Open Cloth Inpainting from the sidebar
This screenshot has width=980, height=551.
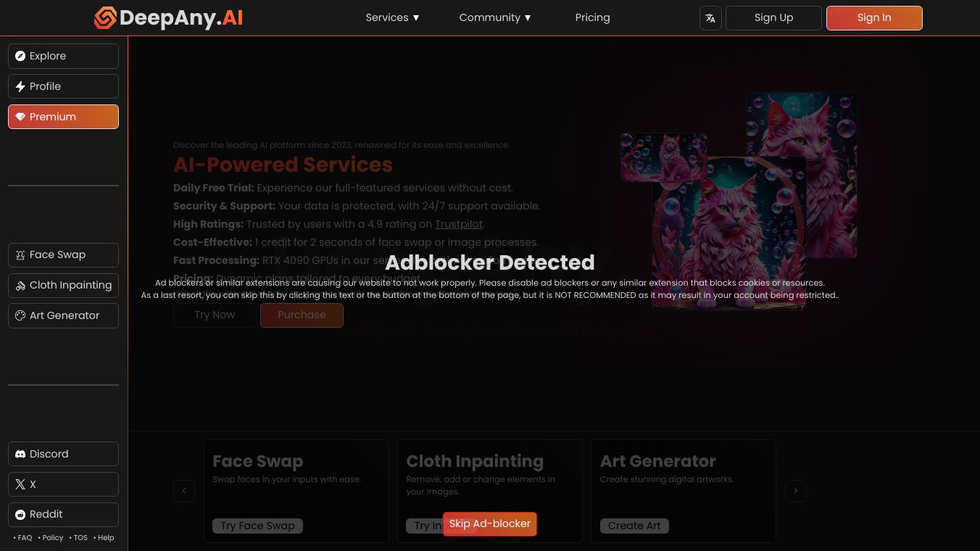point(63,286)
